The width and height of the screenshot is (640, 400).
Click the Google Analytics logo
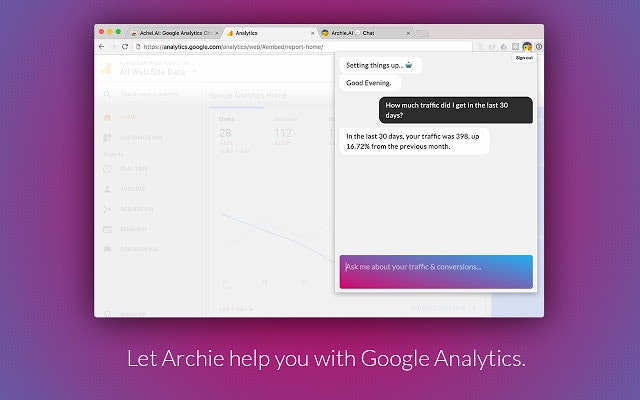click(x=106, y=68)
